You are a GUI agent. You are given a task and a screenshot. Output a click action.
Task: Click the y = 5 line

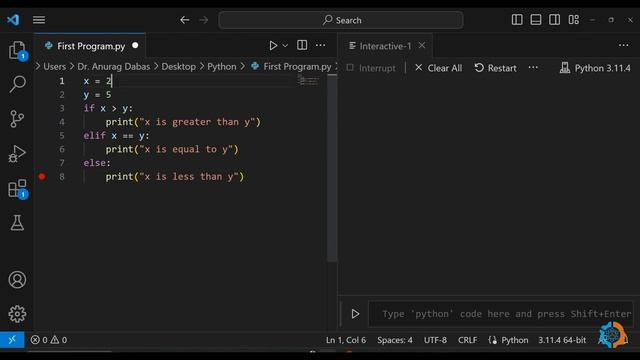(x=97, y=95)
